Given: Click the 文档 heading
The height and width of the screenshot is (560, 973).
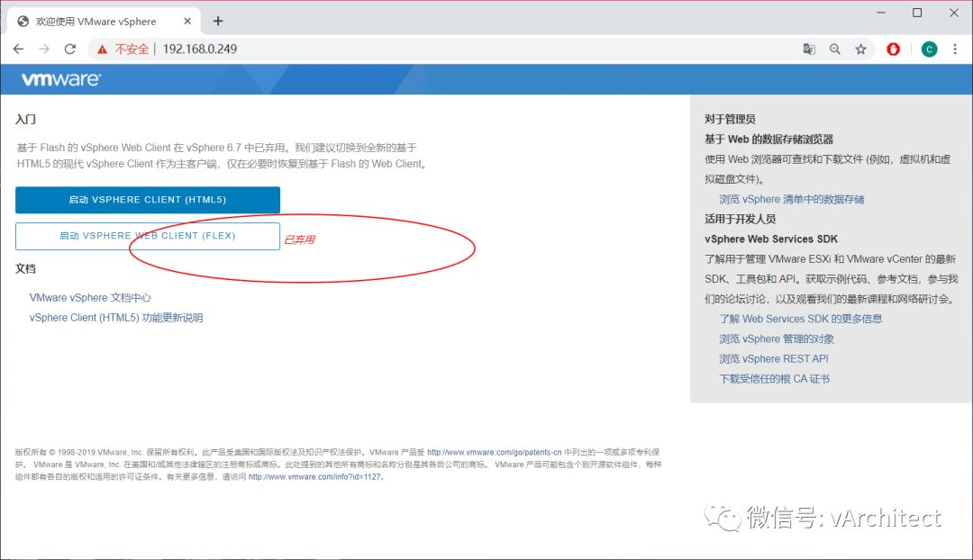Looking at the screenshot, I should [25, 268].
